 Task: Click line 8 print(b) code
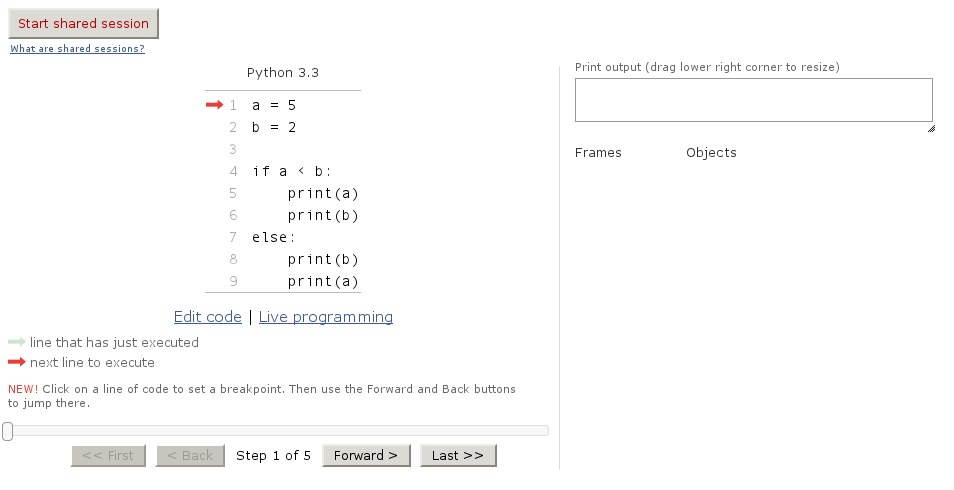point(322,259)
